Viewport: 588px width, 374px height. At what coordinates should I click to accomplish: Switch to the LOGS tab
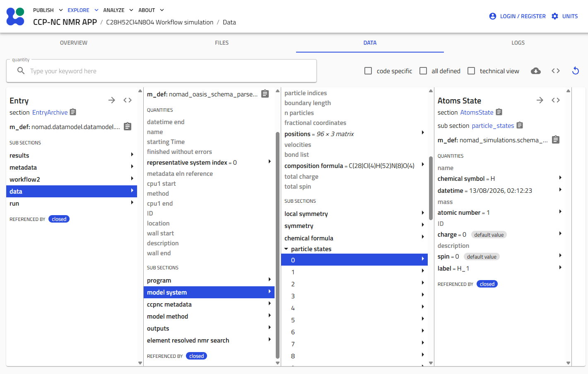[518, 43]
